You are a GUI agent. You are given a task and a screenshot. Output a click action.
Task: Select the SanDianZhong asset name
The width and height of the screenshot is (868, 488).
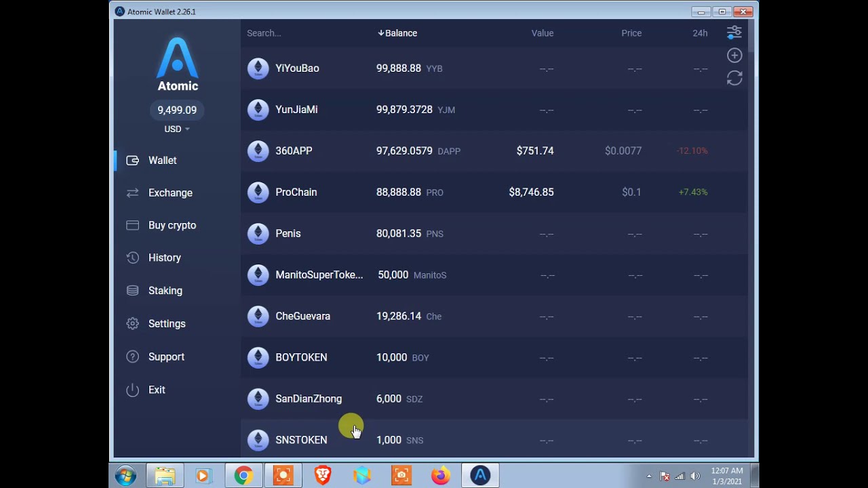(309, 399)
